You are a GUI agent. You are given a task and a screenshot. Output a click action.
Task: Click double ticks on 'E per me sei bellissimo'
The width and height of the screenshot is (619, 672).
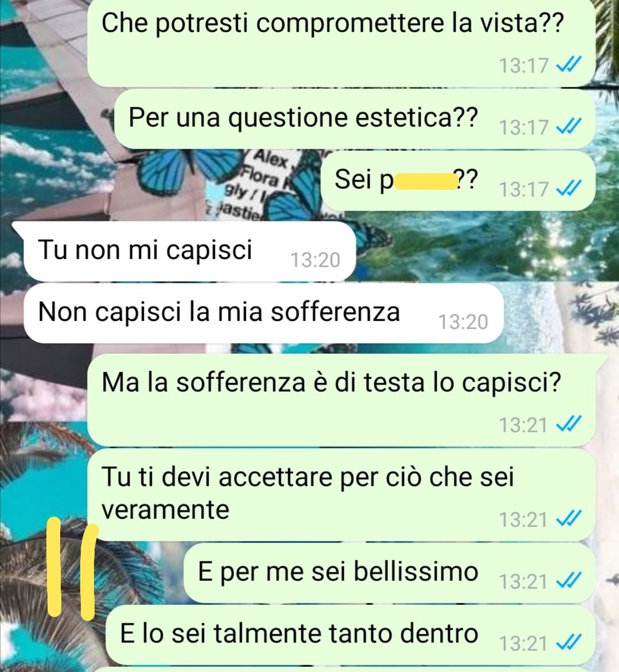click(x=569, y=581)
